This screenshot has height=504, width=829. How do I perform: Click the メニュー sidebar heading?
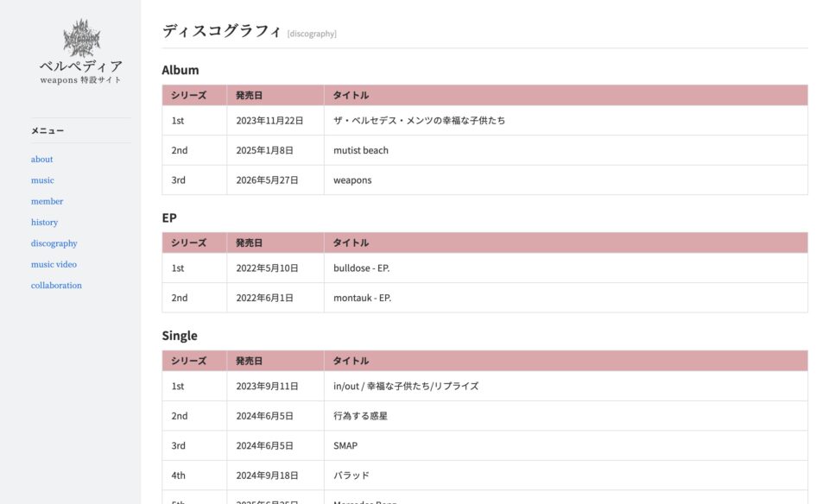47,130
